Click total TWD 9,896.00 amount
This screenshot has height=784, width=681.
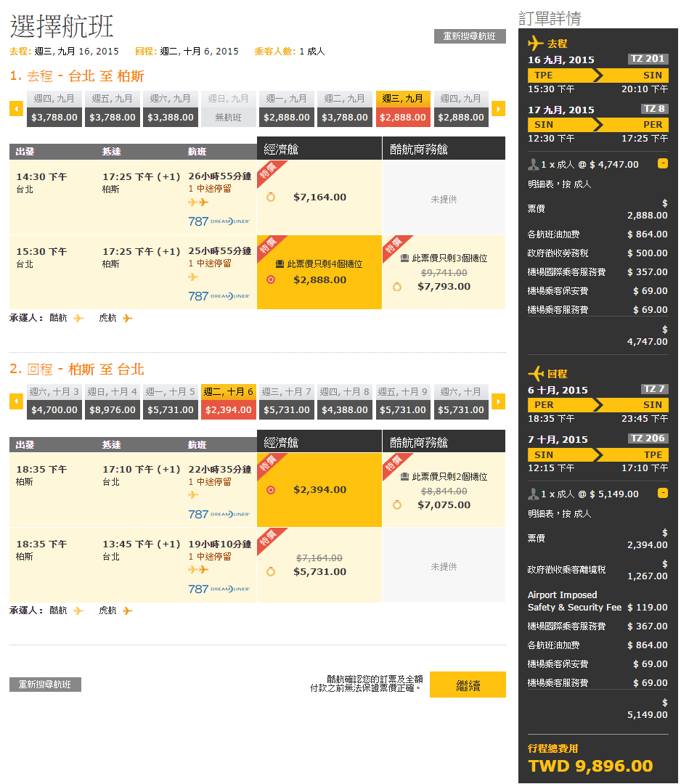pos(590,766)
